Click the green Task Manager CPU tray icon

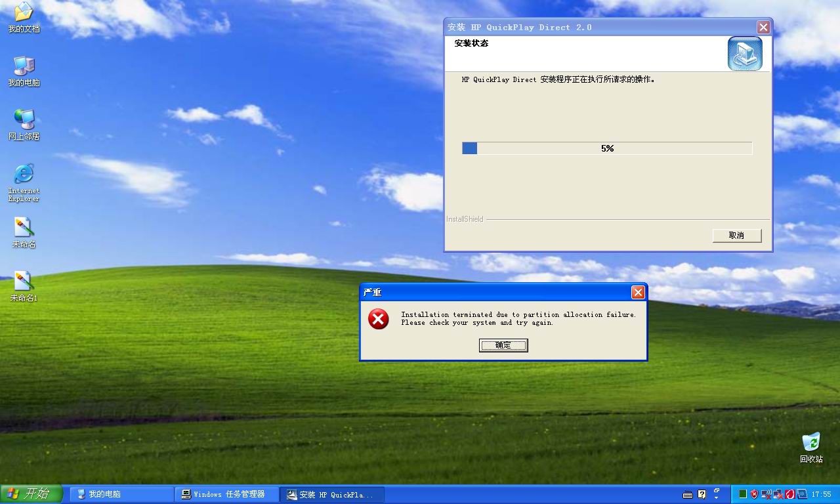coord(743,494)
